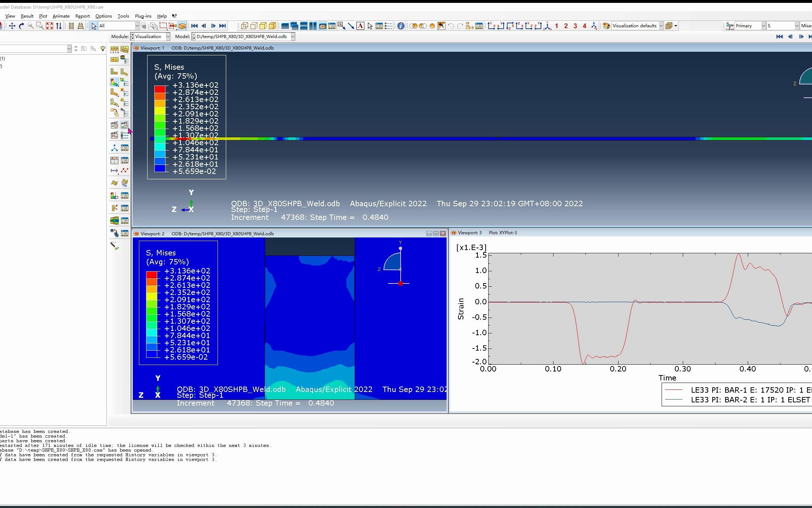Step to previous frame in toolbar
This screenshot has width=812, height=508.
tap(204, 26)
